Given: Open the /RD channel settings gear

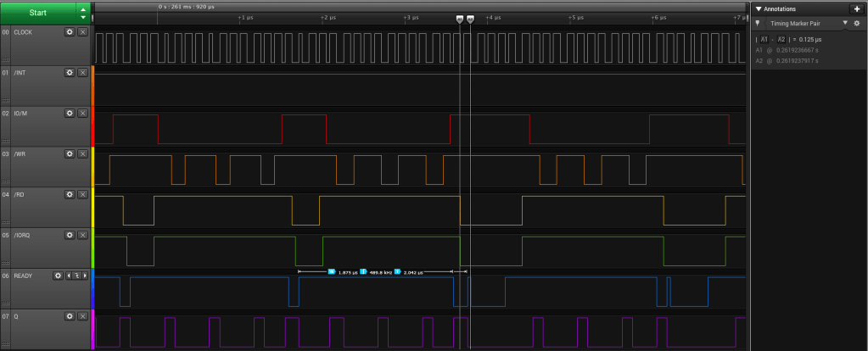Looking at the screenshot, I should tap(70, 194).
